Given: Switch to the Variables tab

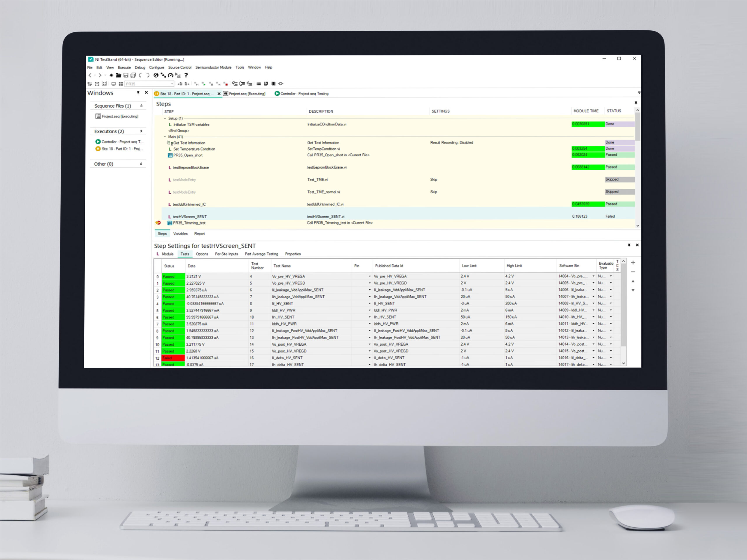Looking at the screenshot, I should coord(180,234).
